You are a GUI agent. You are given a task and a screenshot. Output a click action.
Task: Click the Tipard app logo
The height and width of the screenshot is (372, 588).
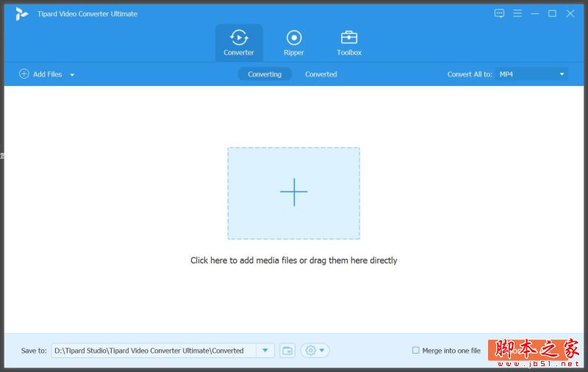(21, 14)
